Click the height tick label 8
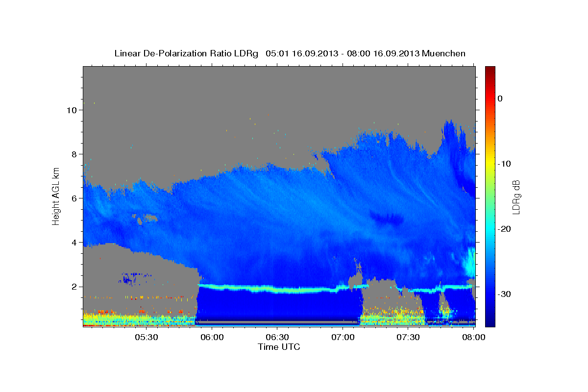This screenshot has height=392, width=588. [73, 154]
